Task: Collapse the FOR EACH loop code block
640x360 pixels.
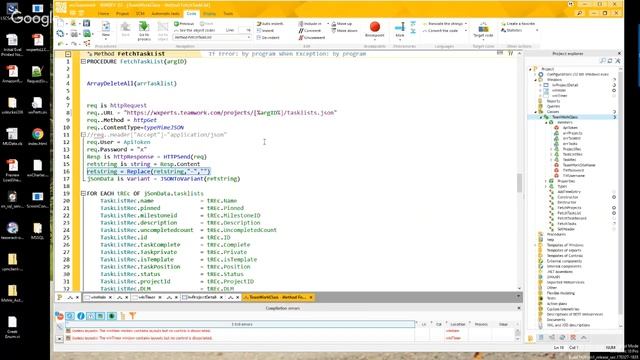Action: click(83, 193)
